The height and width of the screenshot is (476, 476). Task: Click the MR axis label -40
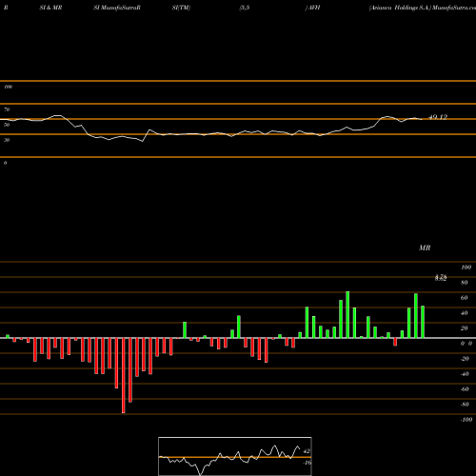point(465,374)
